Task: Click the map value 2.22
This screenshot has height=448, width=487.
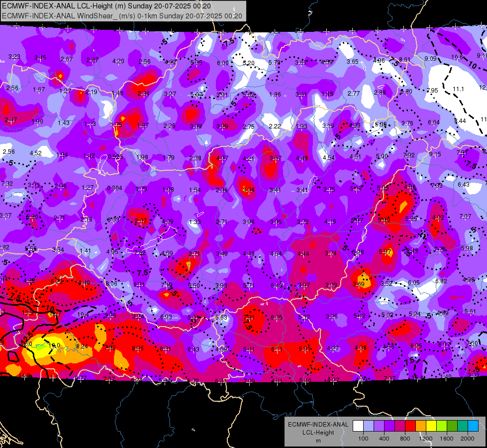Action: tap(275, 126)
